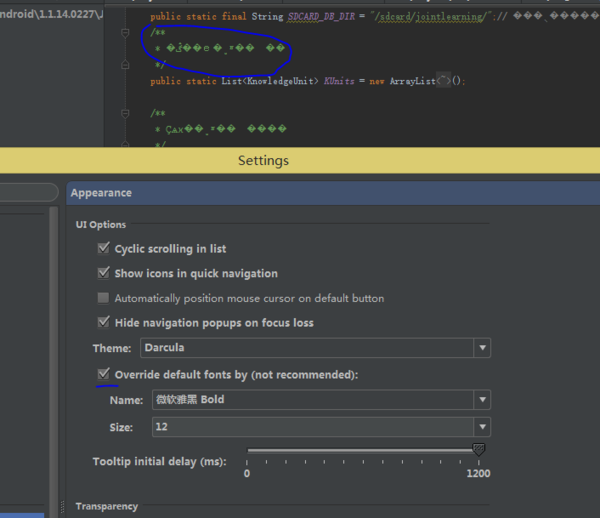Click the Appearance section header

(x=333, y=193)
